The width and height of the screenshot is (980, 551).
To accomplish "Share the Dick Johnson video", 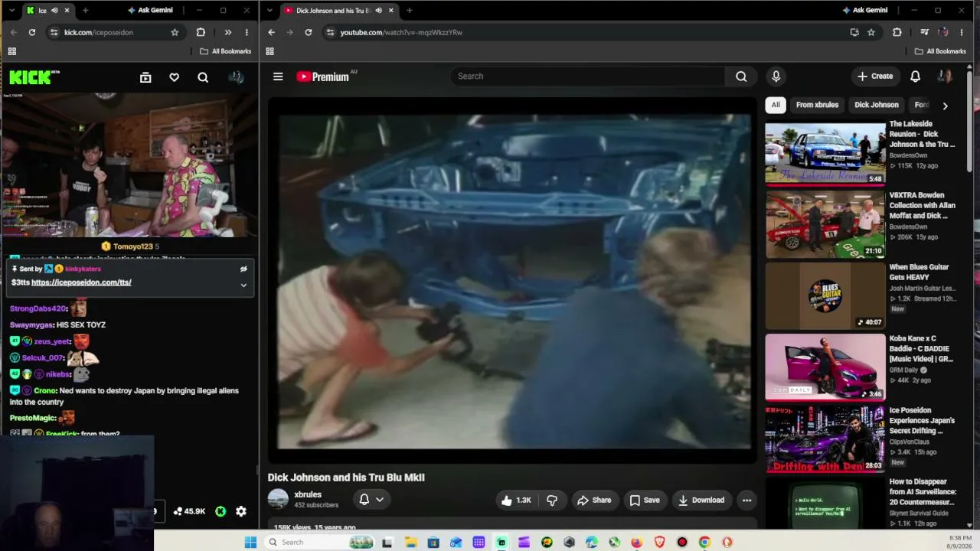I will [594, 500].
